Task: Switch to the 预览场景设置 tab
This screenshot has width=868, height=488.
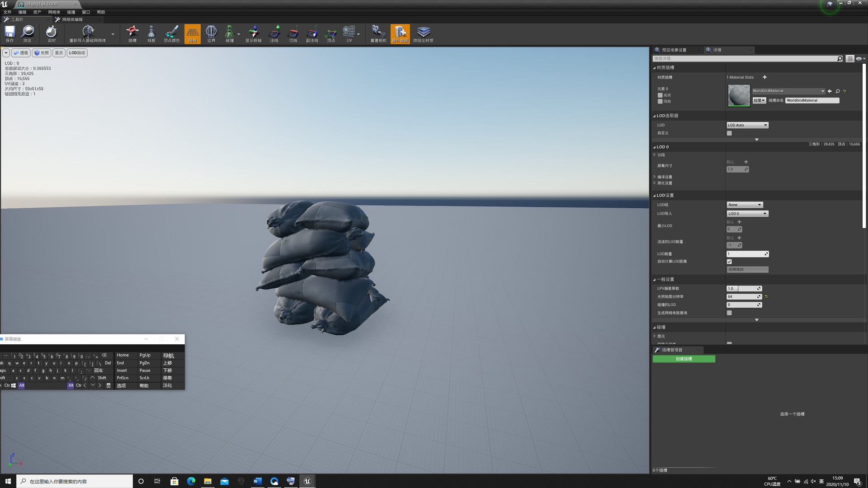Action: click(x=674, y=50)
